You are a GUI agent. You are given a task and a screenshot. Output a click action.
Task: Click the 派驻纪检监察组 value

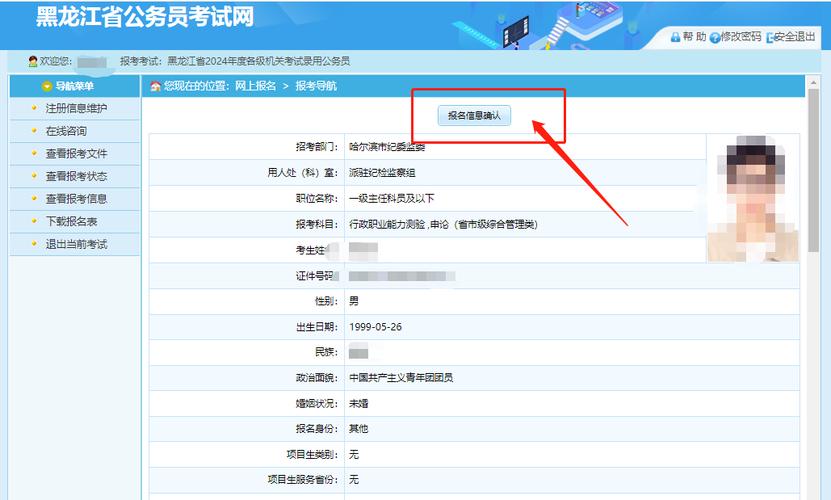(x=382, y=173)
